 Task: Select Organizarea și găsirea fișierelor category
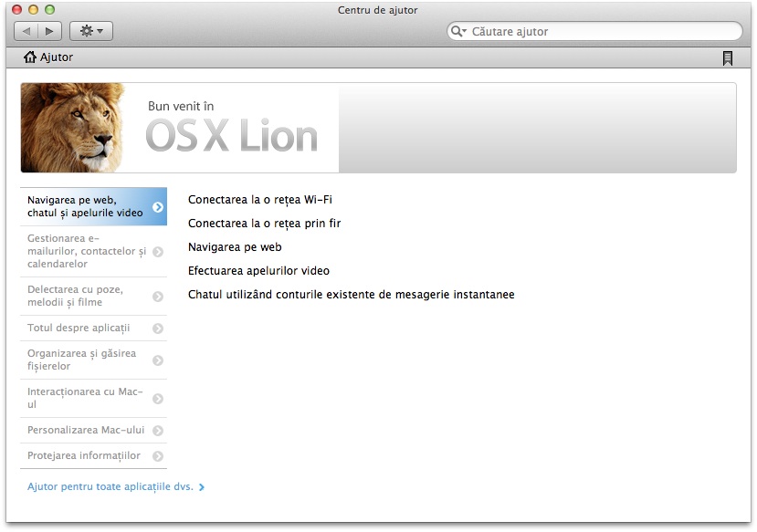coord(93,360)
